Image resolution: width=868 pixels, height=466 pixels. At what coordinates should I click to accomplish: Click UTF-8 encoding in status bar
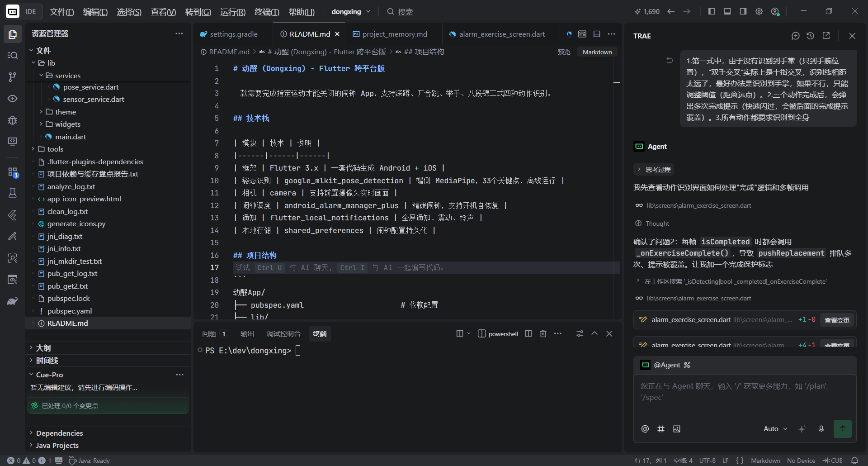[x=707, y=461]
